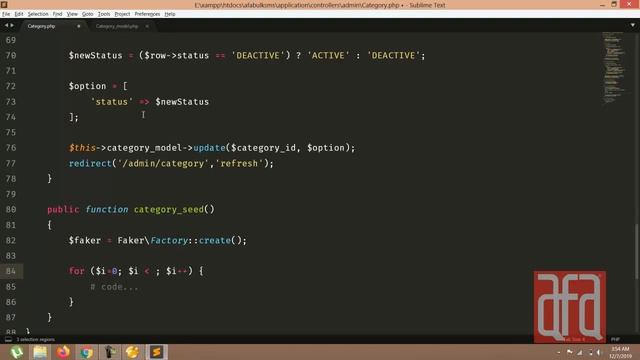Image resolution: width=640 pixels, height=360 pixels.
Task: Click the Factory class name on line 82
Action: coord(169,240)
